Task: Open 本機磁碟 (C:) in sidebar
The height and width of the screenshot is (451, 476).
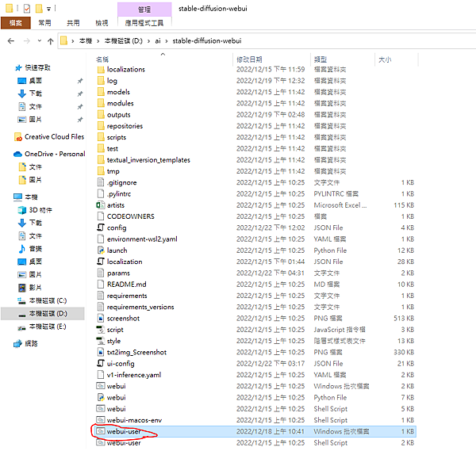Action: click(x=48, y=301)
